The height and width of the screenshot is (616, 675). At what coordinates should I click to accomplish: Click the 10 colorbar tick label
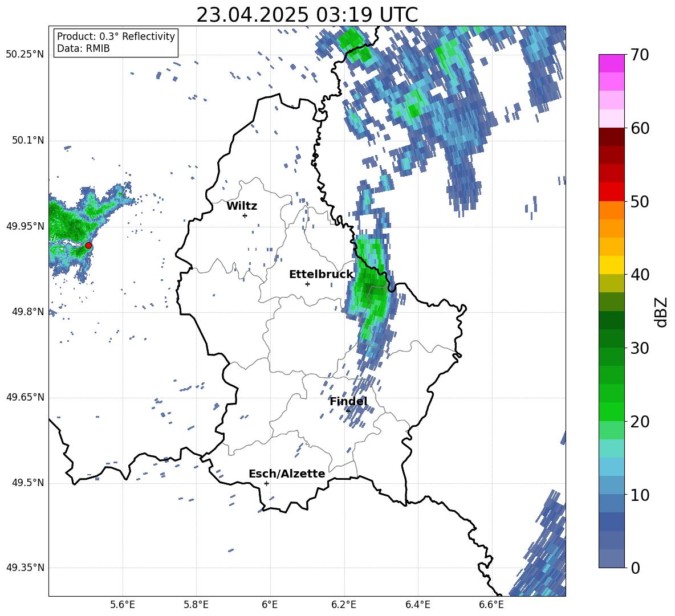click(640, 495)
